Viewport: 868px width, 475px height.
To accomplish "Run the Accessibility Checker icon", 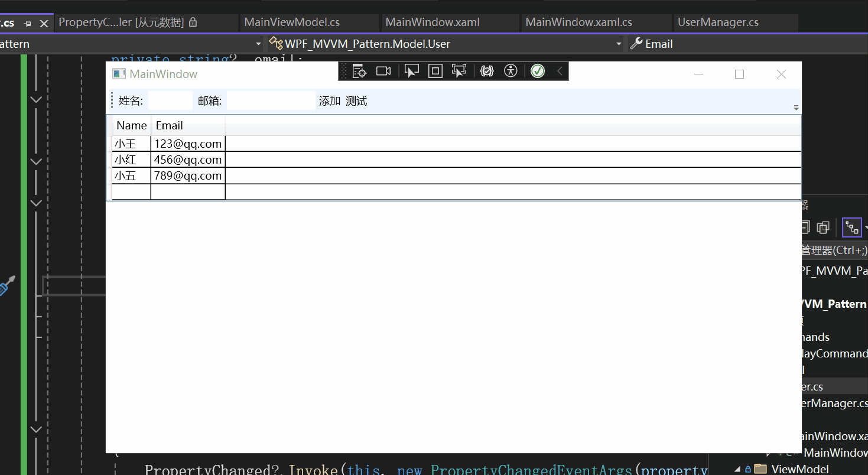I will [x=511, y=70].
